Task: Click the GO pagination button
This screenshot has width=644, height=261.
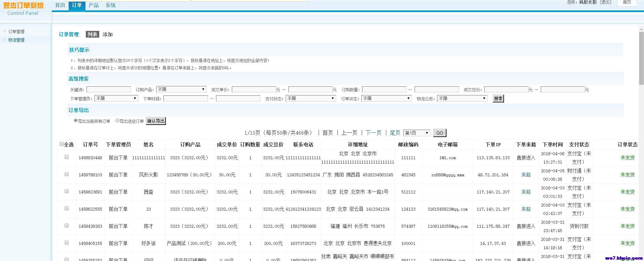Action: point(440,133)
